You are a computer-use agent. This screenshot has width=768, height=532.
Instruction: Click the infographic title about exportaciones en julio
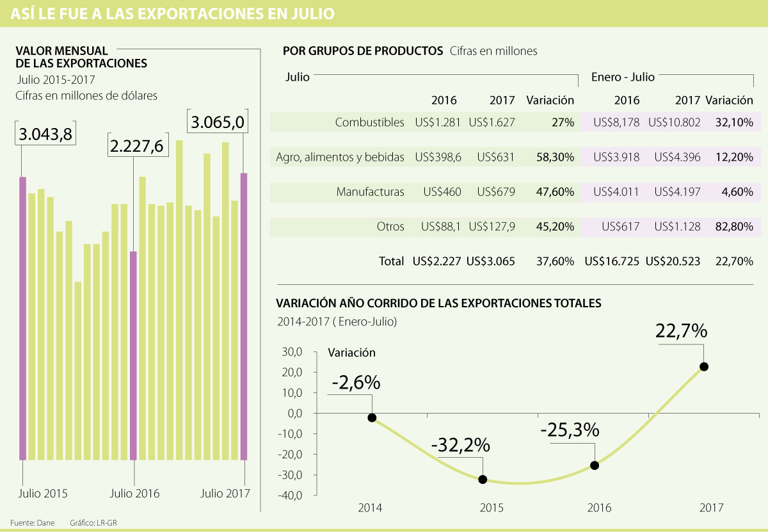[172, 13]
